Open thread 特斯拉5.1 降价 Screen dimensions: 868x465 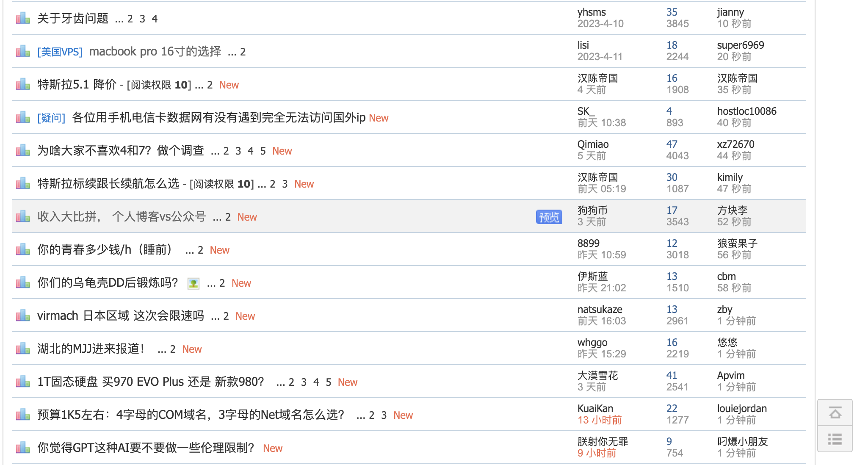77,85
